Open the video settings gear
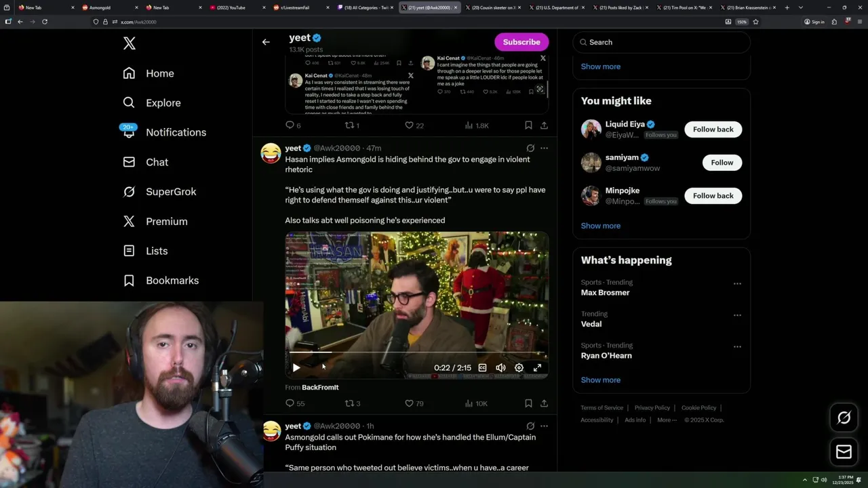The width and height of the screenshot is (868, 488). click(x=519, y=368)
